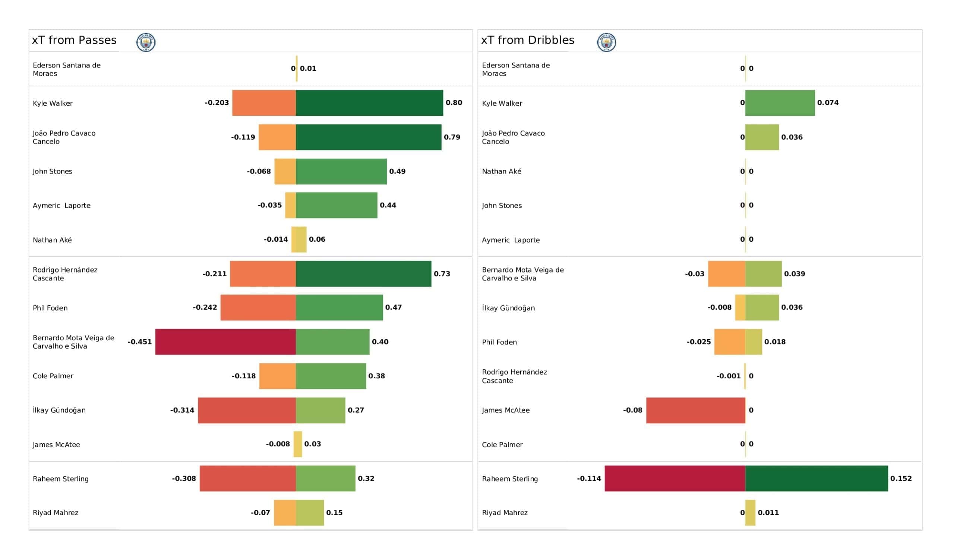The width and height of the screenshot is (954, 560).
Task: Click Riyad Mahrez's yellow-green 0.15 passes bar
Action: tap(310, 513)
